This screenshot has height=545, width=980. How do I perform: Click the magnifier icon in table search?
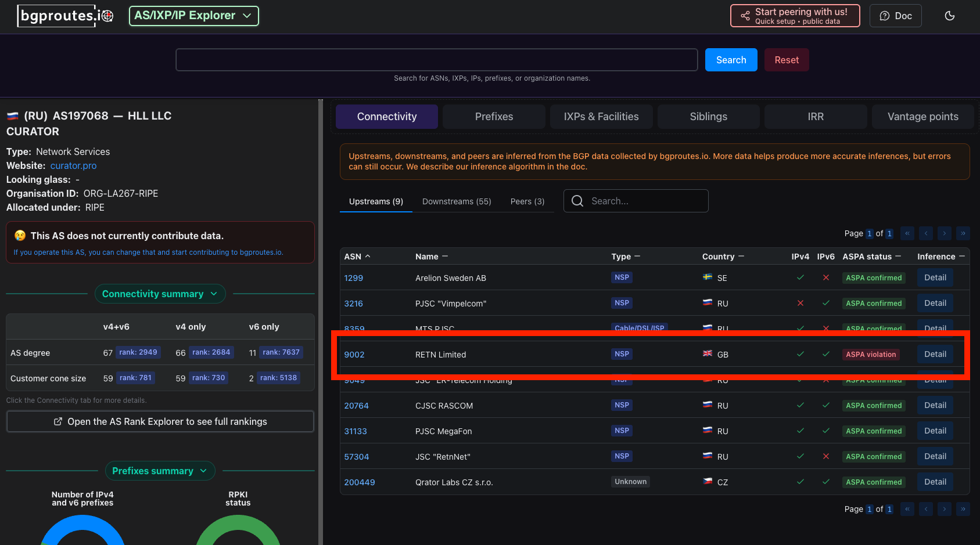click(x=577, y=201)
